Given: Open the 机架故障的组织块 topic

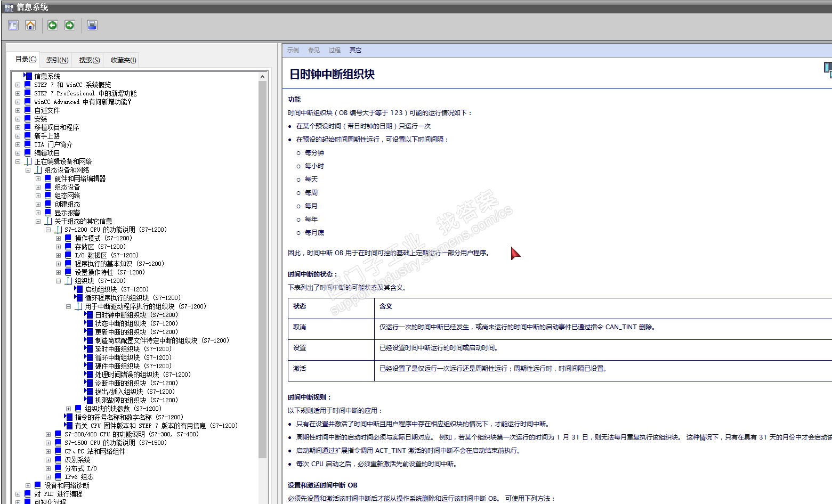Looking at the screenshot, I should pyautogui.click(x=136, y=400).
